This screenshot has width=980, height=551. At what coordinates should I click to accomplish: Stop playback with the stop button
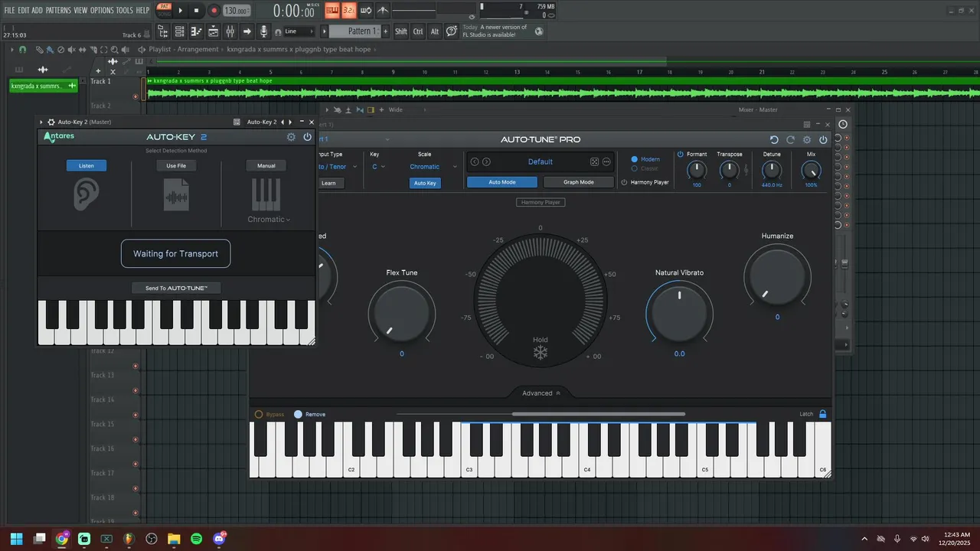point(196,11)
